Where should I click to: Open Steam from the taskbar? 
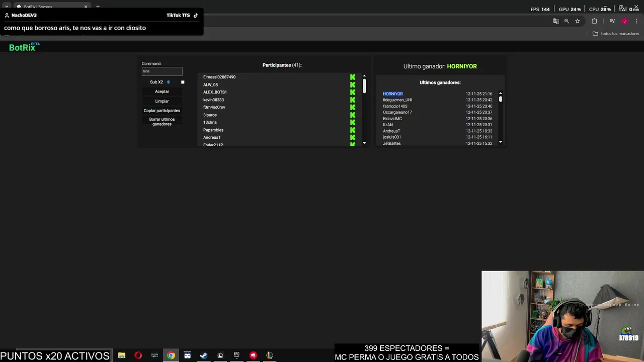pyautogui.click(x=204, y=355)
